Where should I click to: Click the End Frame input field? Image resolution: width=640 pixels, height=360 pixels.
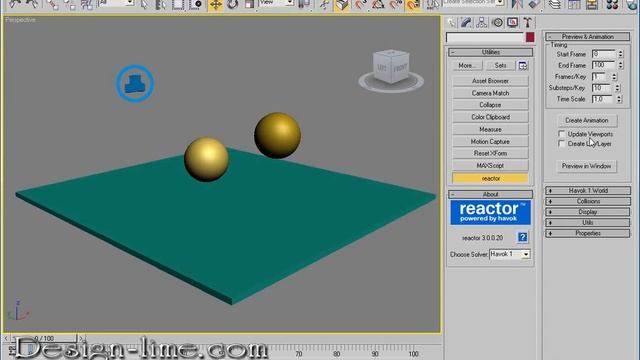[604, 65]
